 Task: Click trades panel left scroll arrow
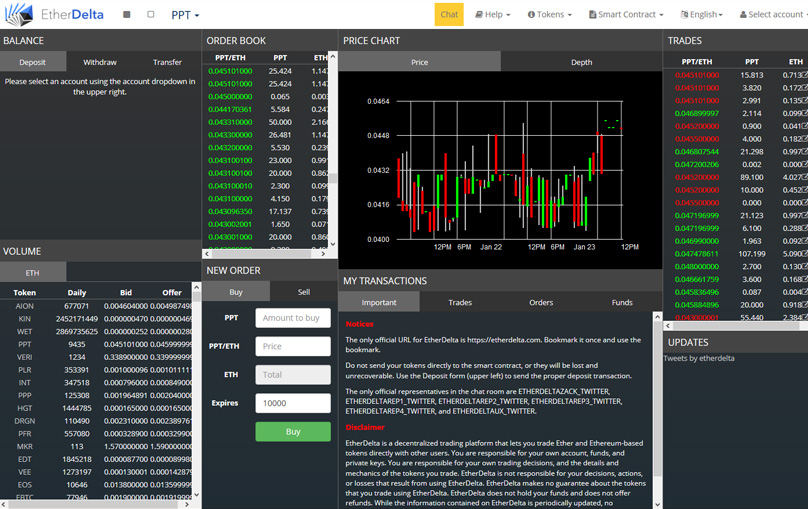coord(668,326)
